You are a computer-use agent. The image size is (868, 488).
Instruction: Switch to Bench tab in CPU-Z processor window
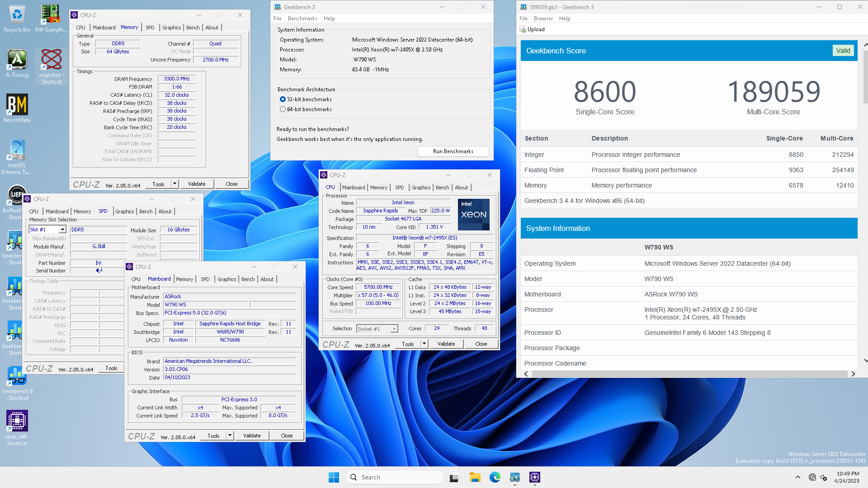tap(442, 188)
